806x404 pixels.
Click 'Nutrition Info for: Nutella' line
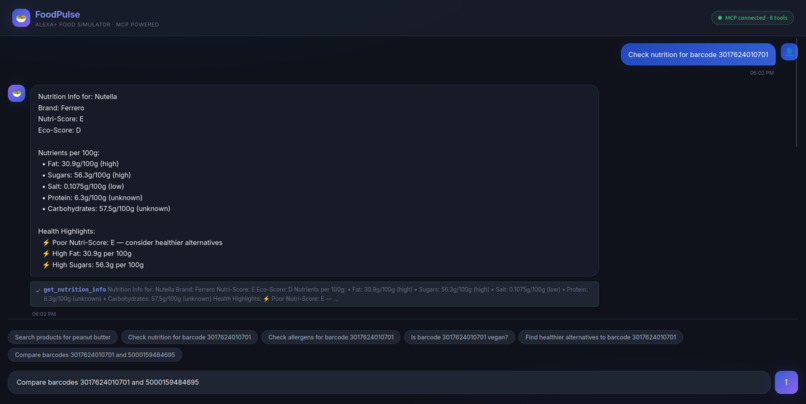tap(78, 97)
